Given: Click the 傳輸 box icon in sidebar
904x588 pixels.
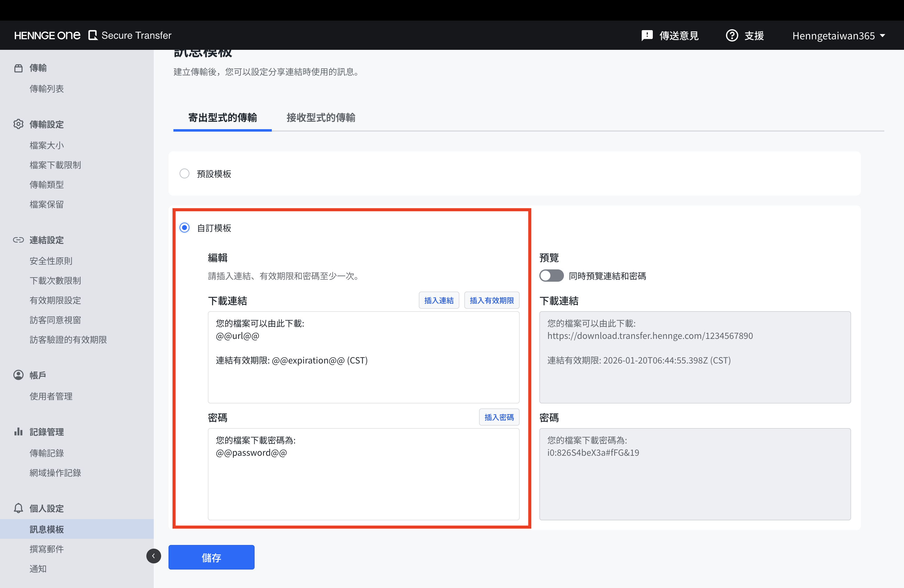Looking at the screenshot, I should point(18,68).
